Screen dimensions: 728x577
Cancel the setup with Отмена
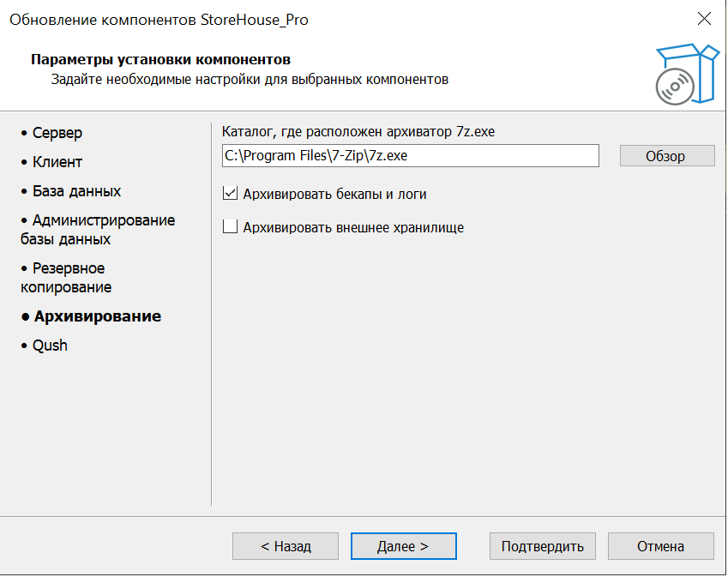click(x=660, y=546)
